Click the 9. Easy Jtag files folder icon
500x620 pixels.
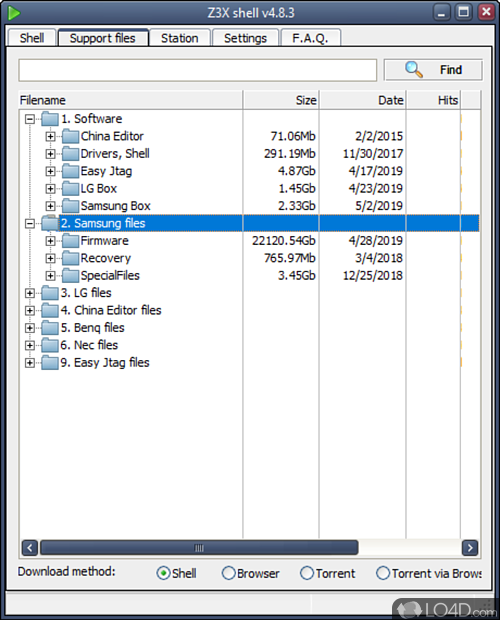pyautogui.click(x=50, y=362)
